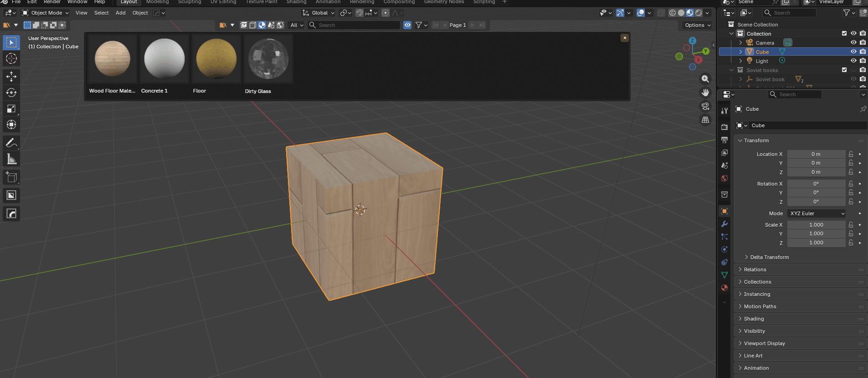Open the Options dropdown in viewport

click(698, 25)
